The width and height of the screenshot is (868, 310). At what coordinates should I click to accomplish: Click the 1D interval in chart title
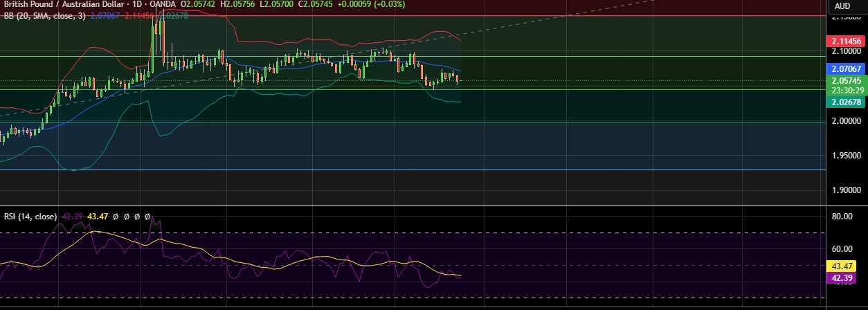click(138, 4)
